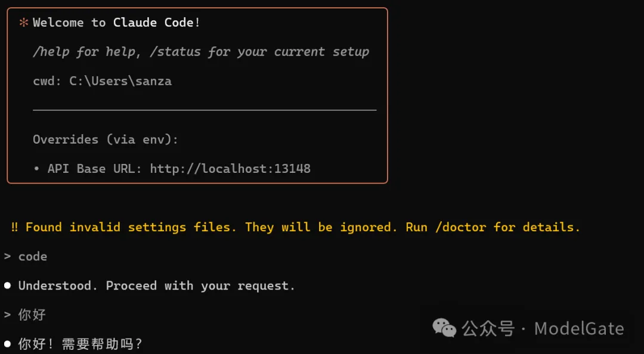Click the WeChat logo in the watermark
644x354 pixels.
click(444, 328)
